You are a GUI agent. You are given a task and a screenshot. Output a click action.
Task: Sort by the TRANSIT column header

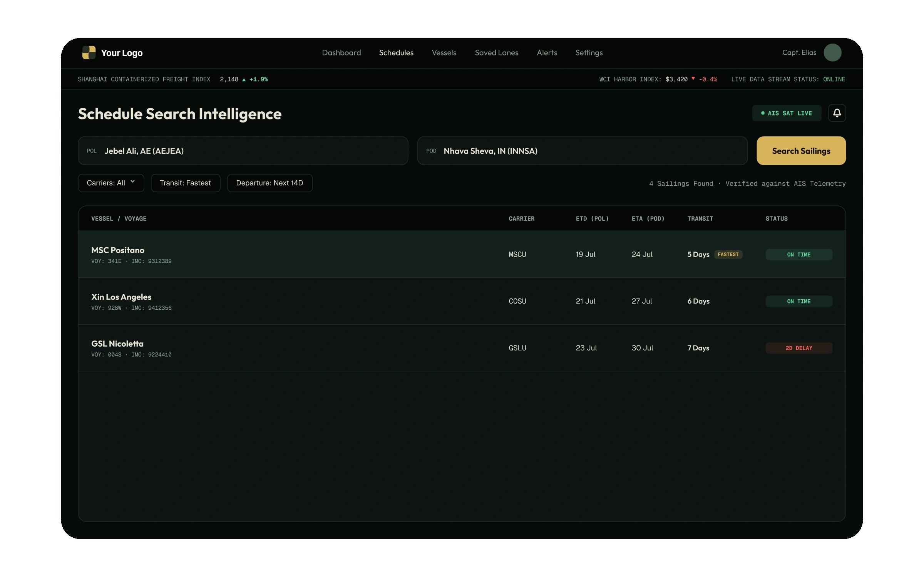pyautogui.click(x=700, y=219)
